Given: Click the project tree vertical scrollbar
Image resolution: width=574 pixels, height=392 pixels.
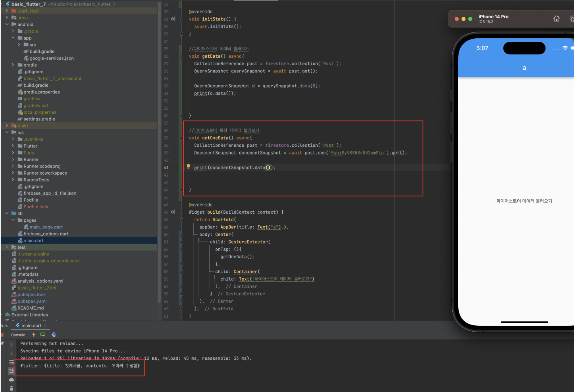Looking at the screenshot, I should 159,152.
